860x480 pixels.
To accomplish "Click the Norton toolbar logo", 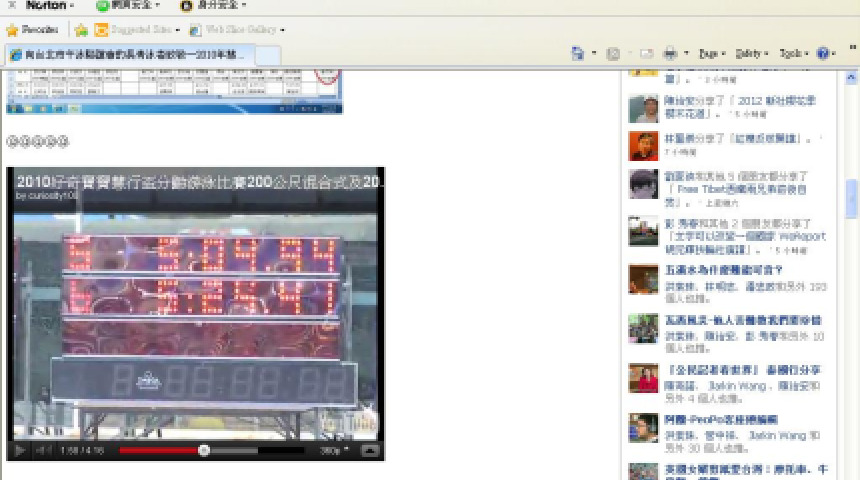I will (45, 5).
